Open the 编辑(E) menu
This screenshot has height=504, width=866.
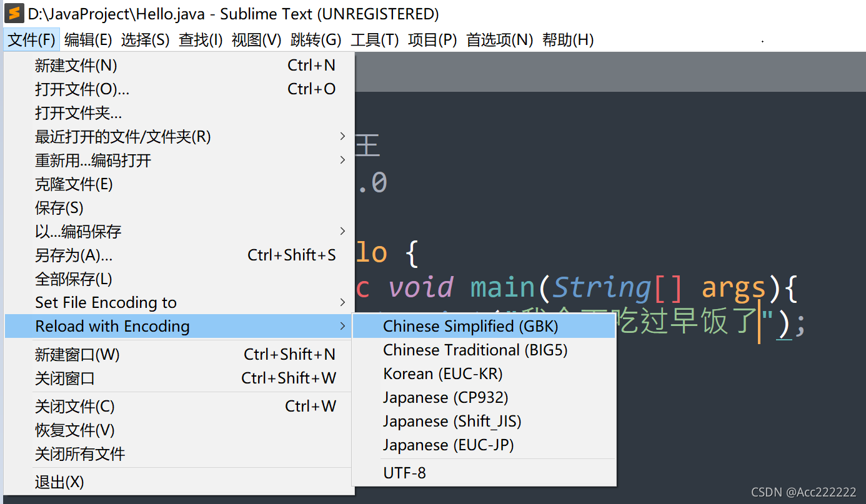point(88,41)
